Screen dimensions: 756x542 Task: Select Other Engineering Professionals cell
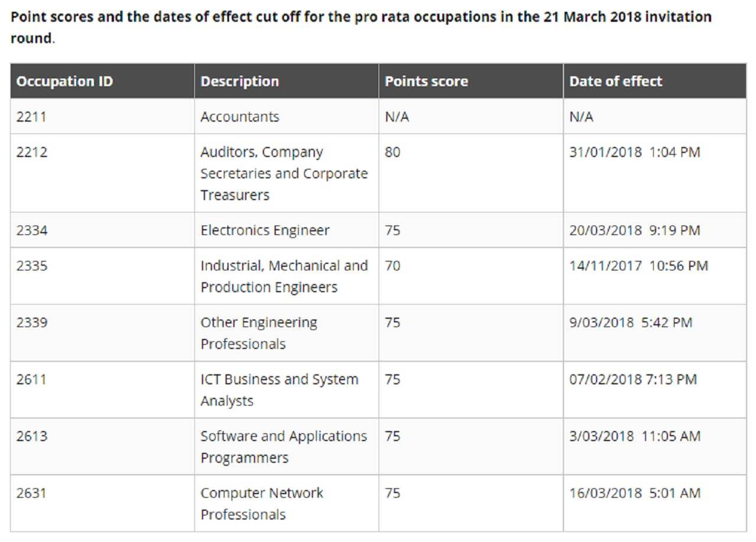point(259,333)
